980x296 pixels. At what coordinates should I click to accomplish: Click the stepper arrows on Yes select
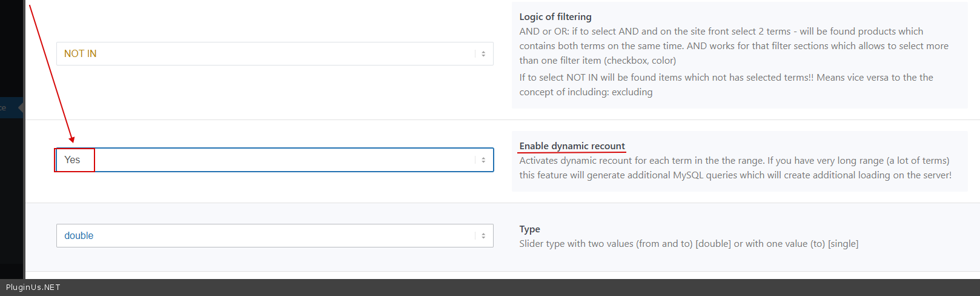click(x=483, y=160)
